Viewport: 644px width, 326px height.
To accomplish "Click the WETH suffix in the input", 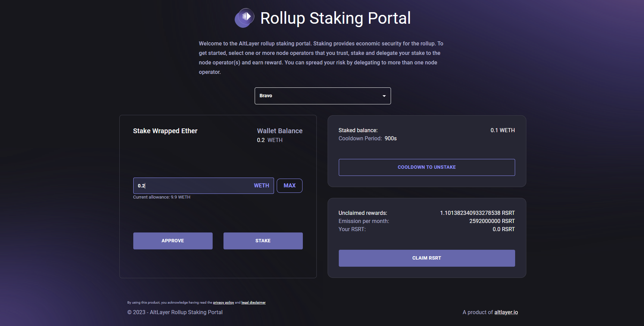I will pos(261,186).
